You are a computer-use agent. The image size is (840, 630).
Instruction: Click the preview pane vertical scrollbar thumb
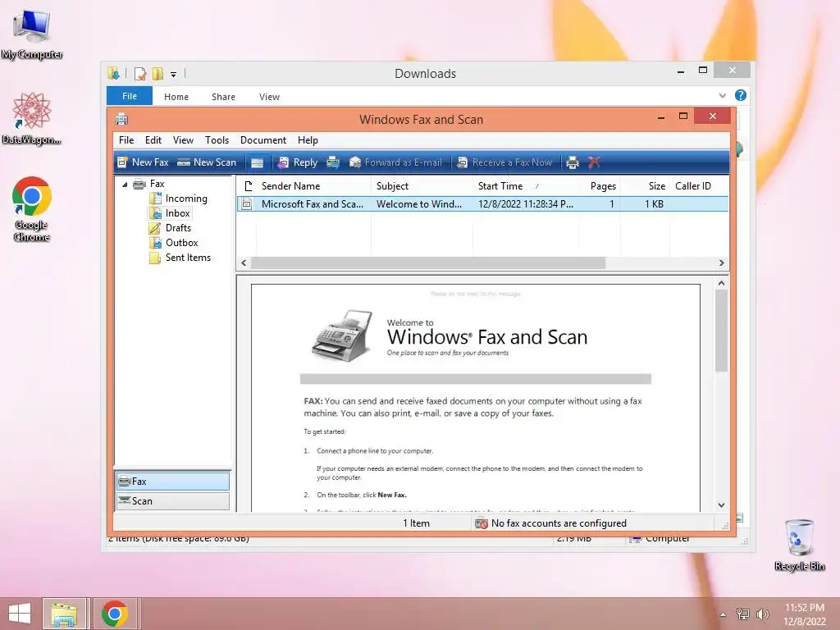coord(722,331)
